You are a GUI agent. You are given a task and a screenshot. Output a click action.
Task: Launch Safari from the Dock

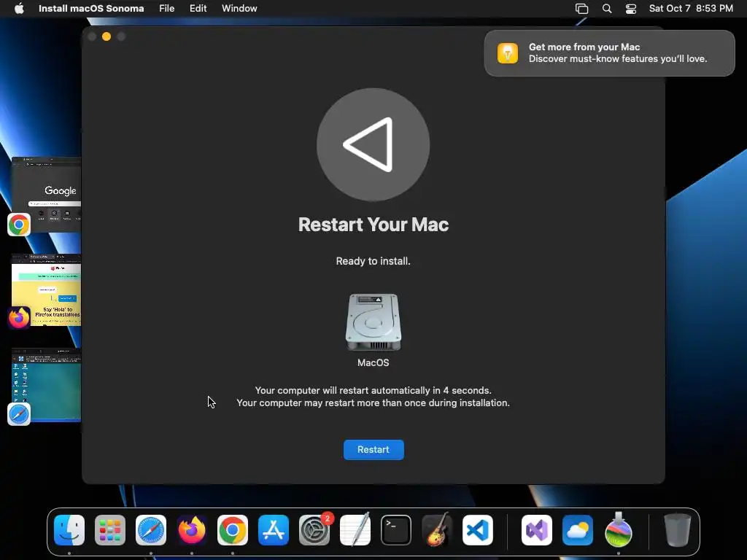pyautogui.click(x=151, y=530)
